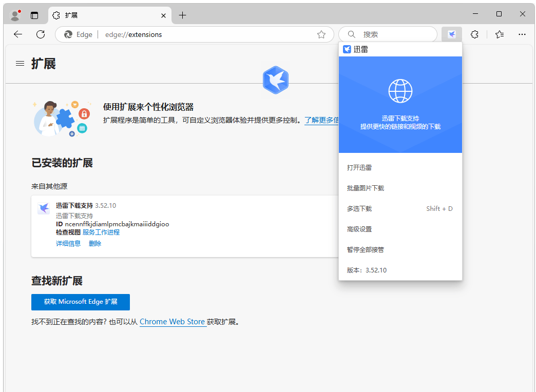Open the Extensions puzzle icon menu
Image resolution: width=536 pixels, height=392 pixels.
tap(475, 34)
